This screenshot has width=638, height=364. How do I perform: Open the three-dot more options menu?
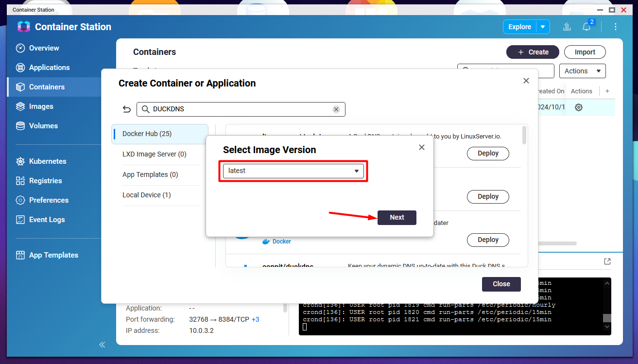pos(616,27)
